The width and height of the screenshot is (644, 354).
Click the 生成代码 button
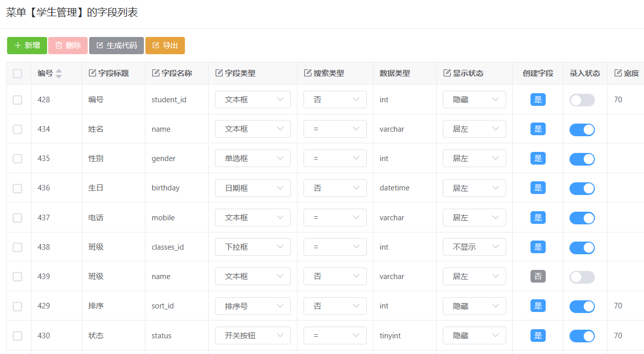click(117, 46)
